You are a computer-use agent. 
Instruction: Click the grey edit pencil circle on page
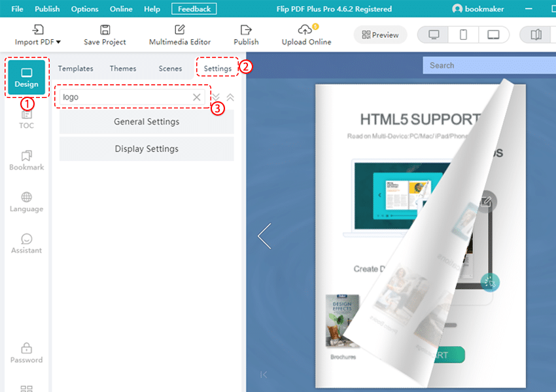click(x=487, y=202)
